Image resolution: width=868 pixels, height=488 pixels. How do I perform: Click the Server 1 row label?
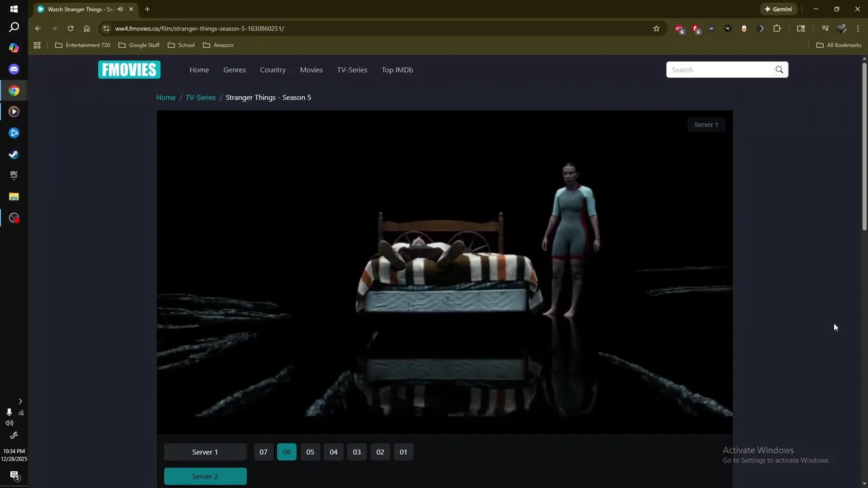pos(205,452)
